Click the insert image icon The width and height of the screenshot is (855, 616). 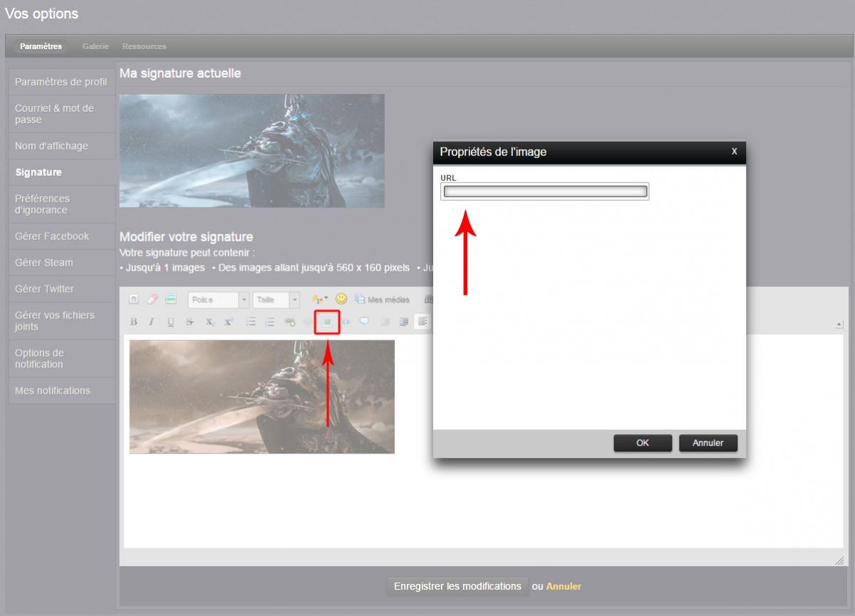(x=327, y=322)
